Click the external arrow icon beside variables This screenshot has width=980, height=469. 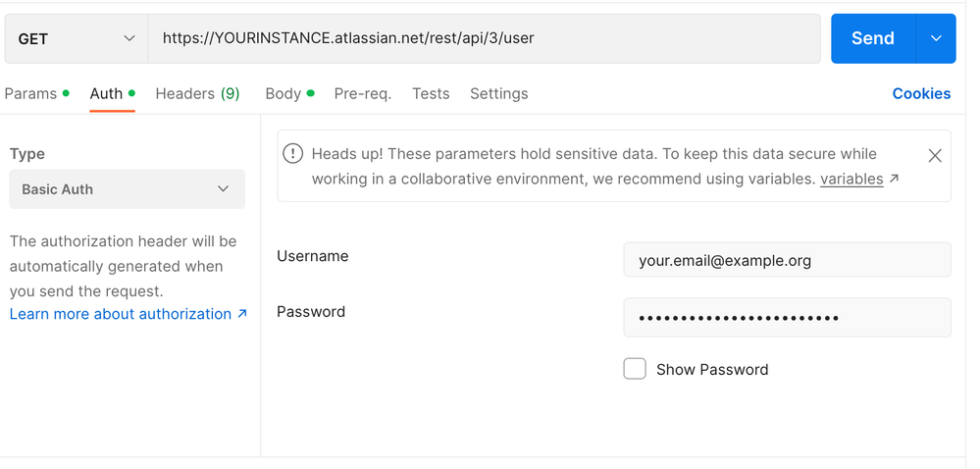895,179
